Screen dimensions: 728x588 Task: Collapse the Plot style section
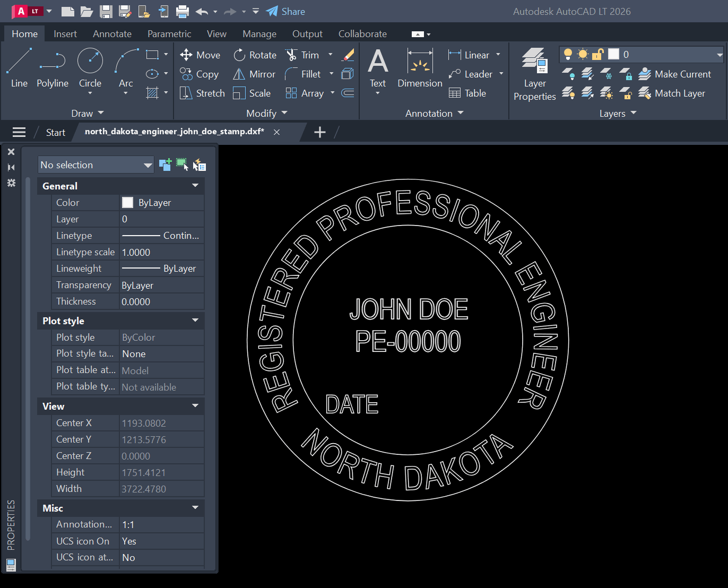point(195,321)
